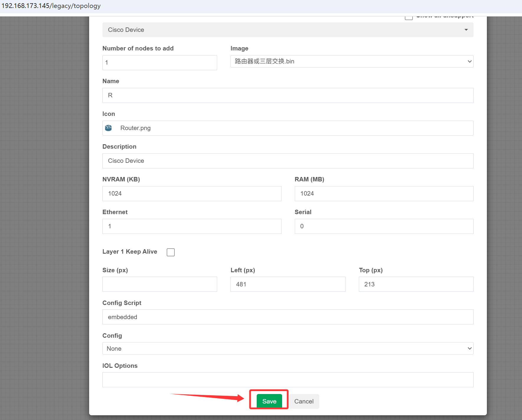
Task: Select the Left (px) input field
Action: [x=288, y=284]
